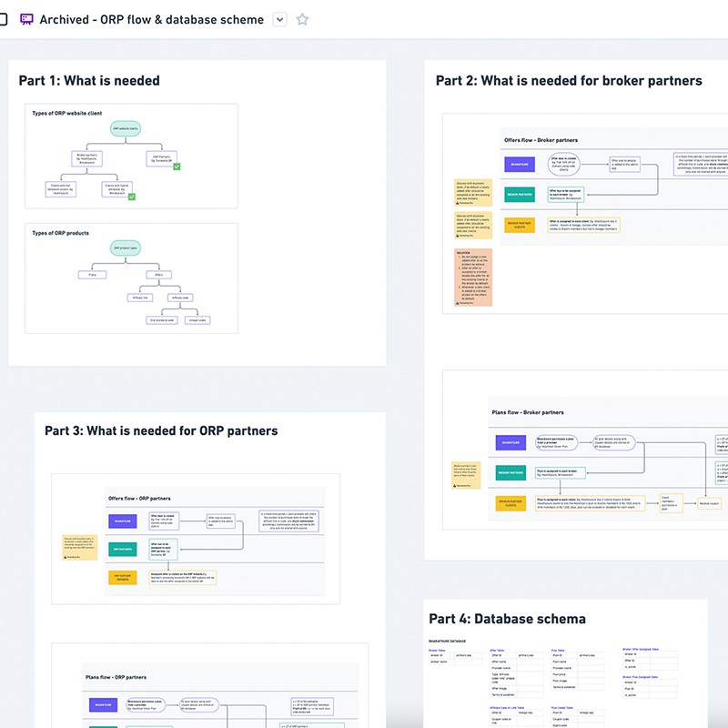Select 'Offer has to be assigned to each broker' box
728x728 pixels.
pos(566,195)
